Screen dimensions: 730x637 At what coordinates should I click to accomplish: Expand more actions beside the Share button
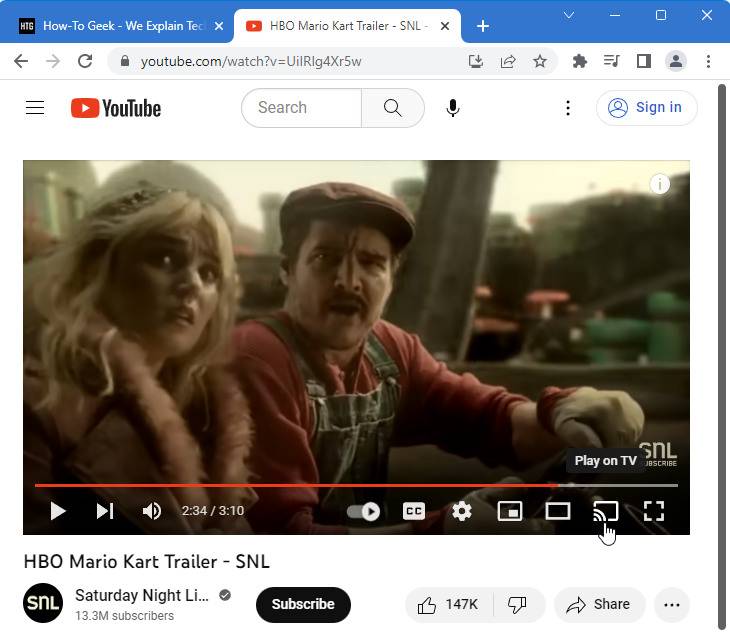coord(672,605)
